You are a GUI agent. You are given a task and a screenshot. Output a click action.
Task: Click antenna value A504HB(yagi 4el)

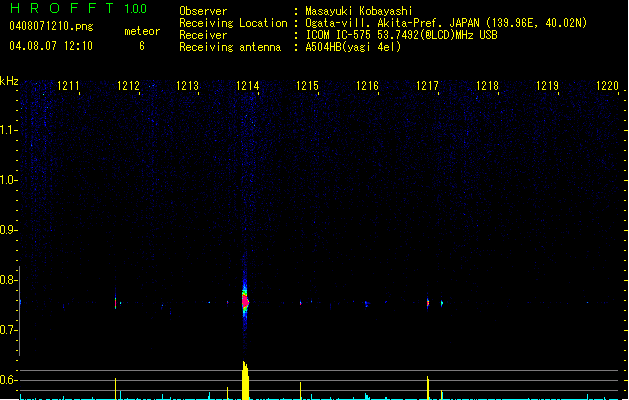click(353, 47)
